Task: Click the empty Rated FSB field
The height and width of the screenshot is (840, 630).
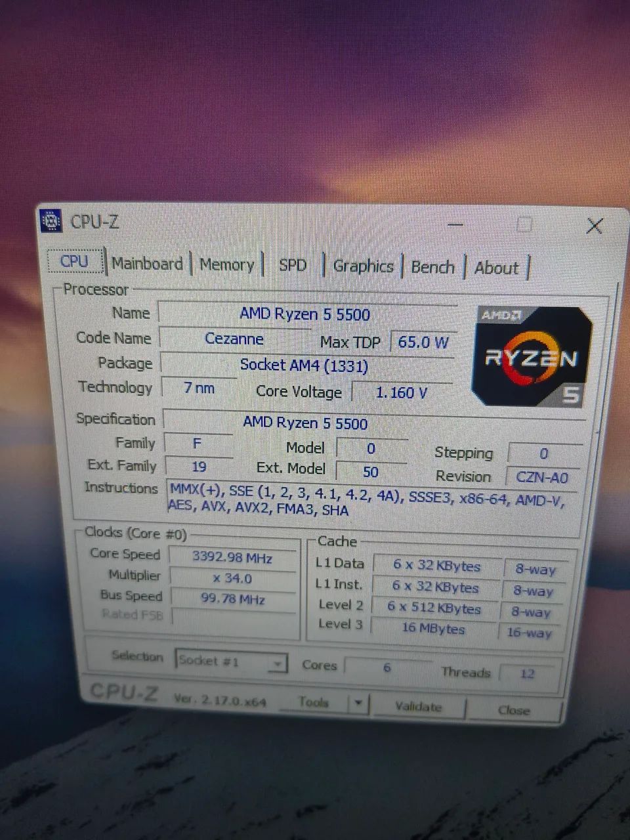Action: coord(233,618)
